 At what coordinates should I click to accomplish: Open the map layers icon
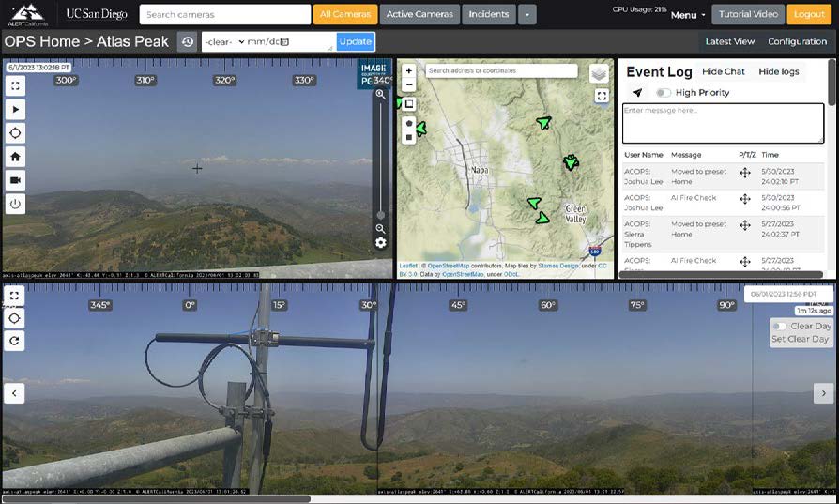599,73
